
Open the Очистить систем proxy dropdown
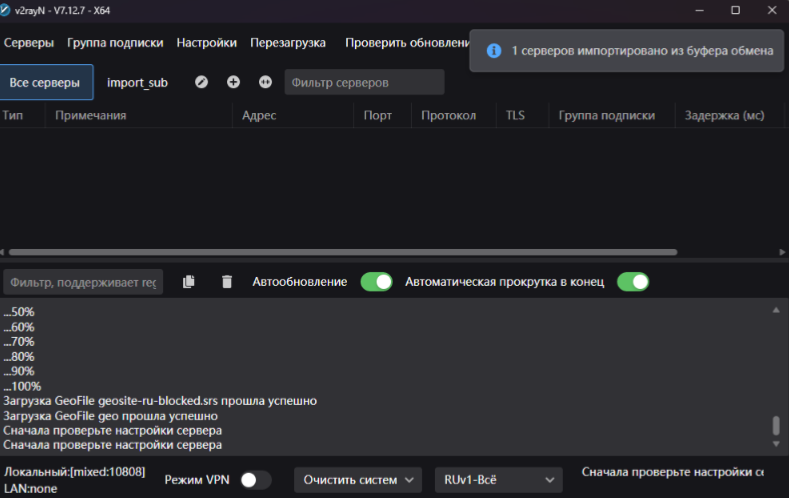(358, 480)
